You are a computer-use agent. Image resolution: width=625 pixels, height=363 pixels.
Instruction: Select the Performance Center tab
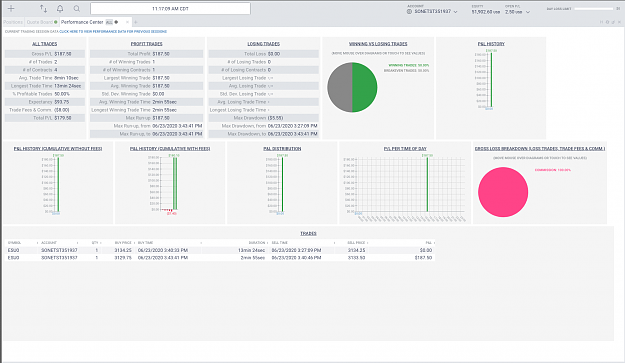pyautogui.click(x=82, y=22)
